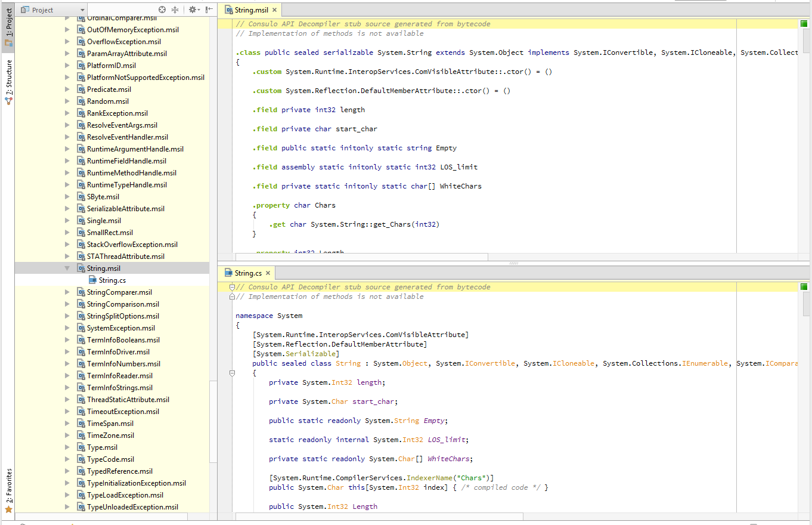Switch to the String.cs editor tab

[248, 273]
